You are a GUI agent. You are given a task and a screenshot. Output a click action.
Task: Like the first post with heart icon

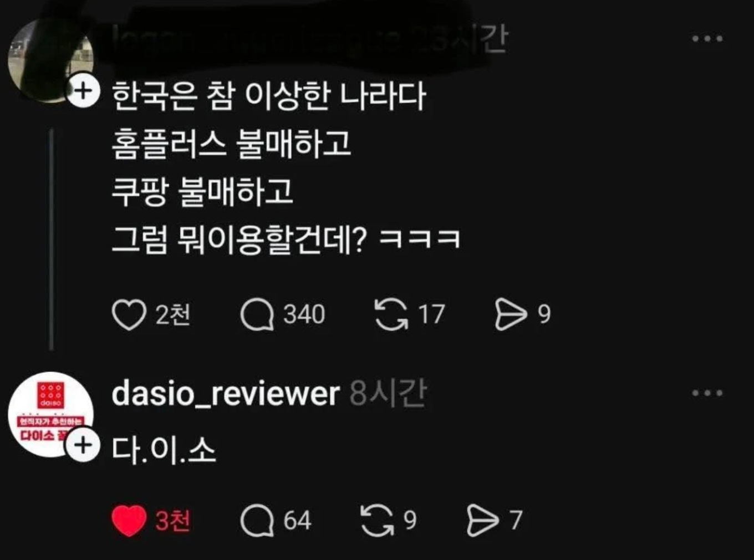129,314
